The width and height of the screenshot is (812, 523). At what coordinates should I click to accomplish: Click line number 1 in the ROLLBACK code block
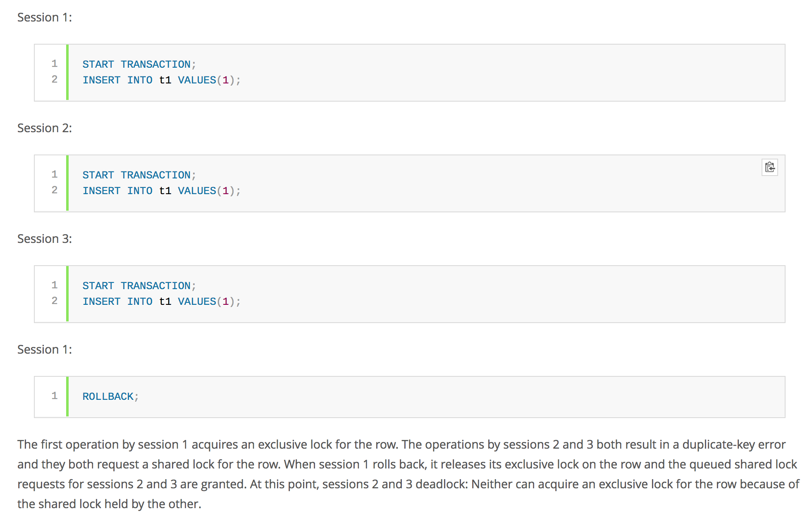pos(55,396)
